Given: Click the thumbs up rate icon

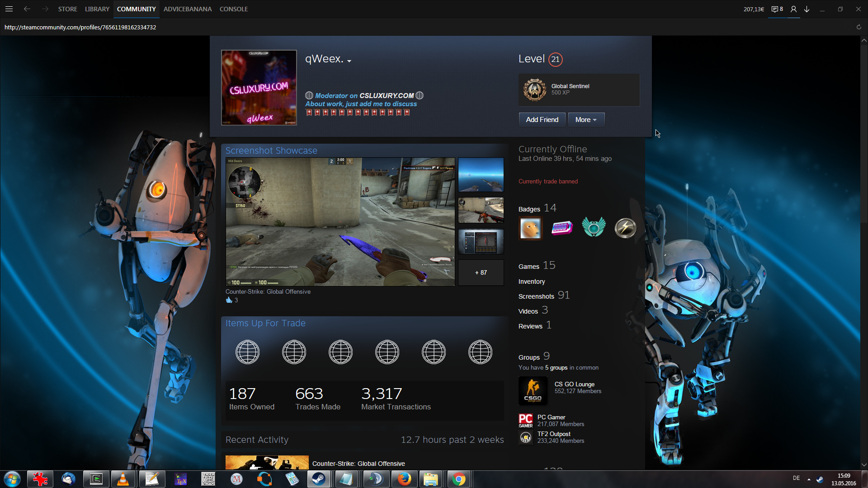Looking at the screenshot, I should (229, 300).
